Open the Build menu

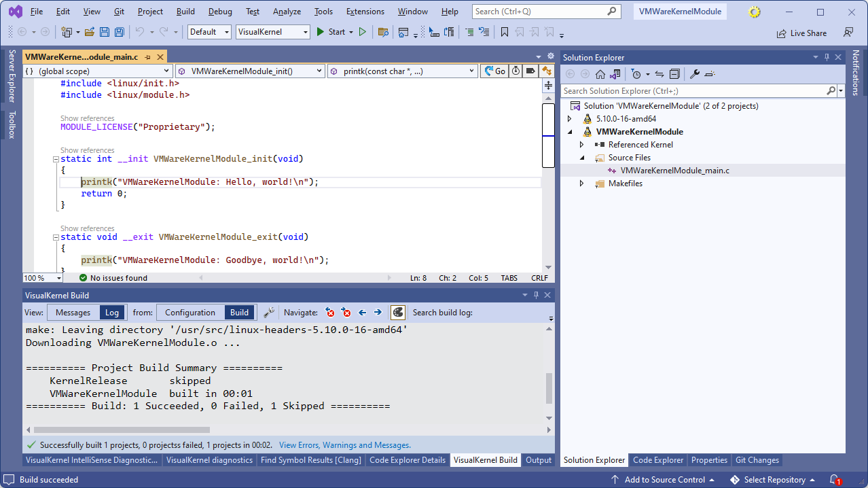185,12
